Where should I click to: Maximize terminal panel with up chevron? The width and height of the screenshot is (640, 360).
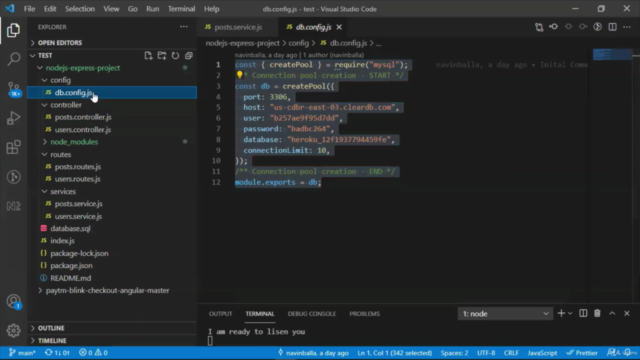pos(612,313)
